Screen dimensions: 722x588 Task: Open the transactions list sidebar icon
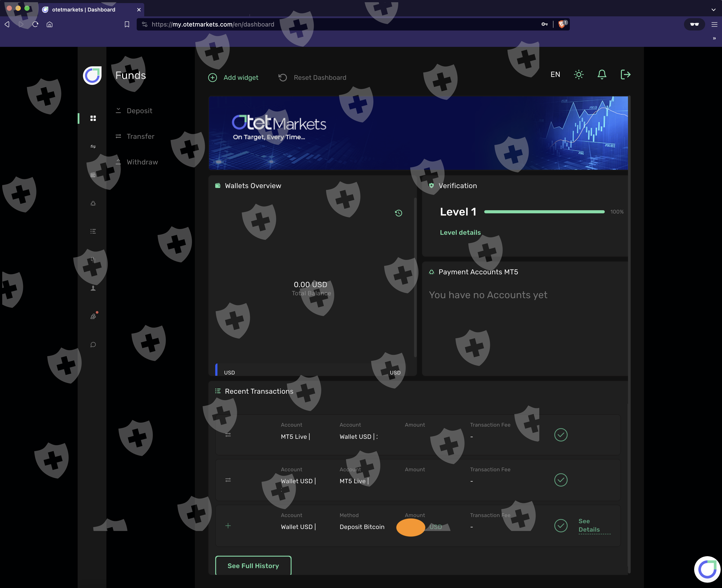tap(93, 231)
